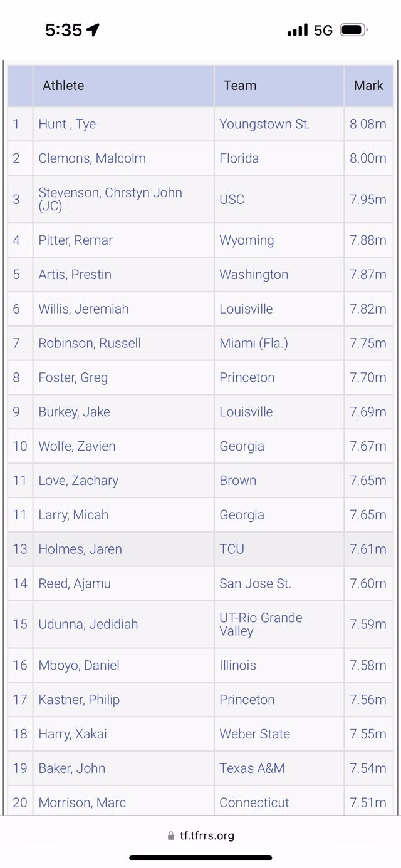Open athlete Hunt, Tye's profile
The image size is (401, 868).
pyautogui.click(x=67, y=124)
